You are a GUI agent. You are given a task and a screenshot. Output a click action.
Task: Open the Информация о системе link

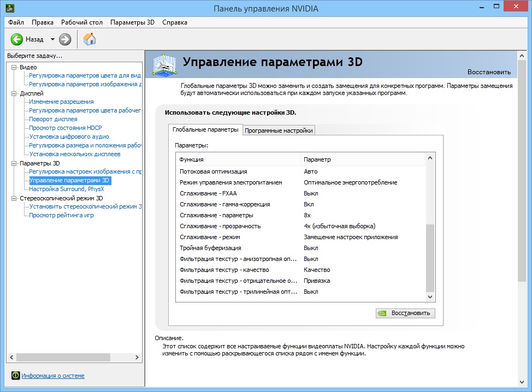pyautogui.click(x=53, y=376)
